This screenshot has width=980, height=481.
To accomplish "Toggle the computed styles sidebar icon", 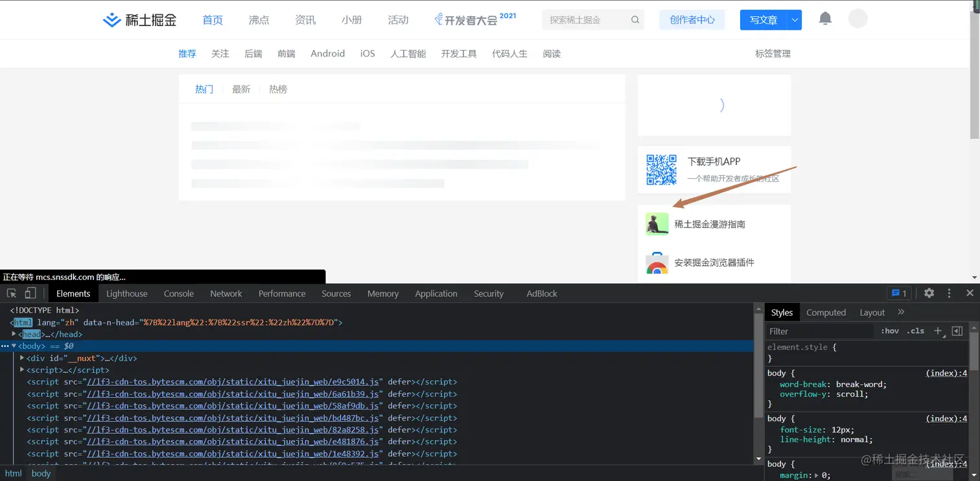I will pos(957,331).
